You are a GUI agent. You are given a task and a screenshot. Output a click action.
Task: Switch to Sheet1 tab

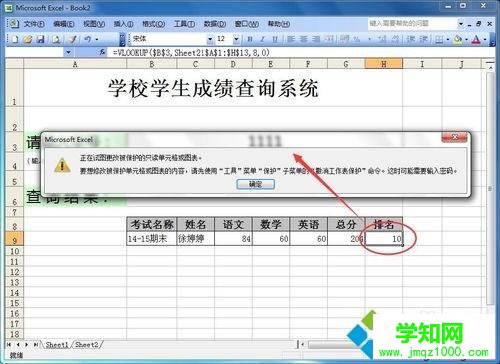[x=57, y=345]
